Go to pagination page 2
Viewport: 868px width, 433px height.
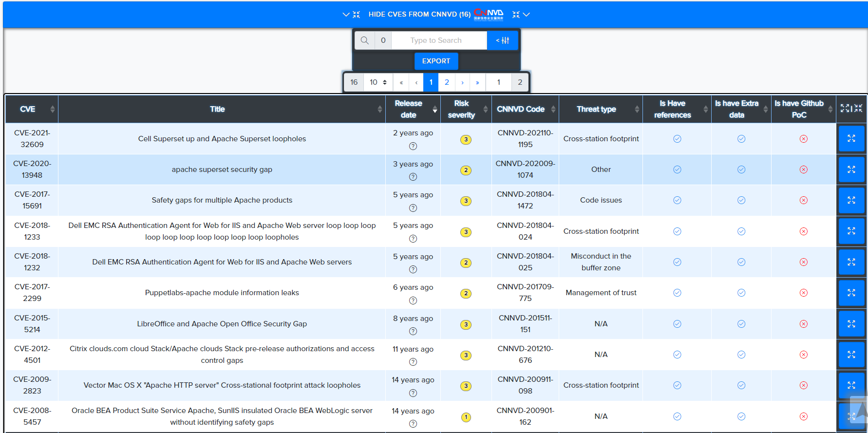click(x=447, y=82)
